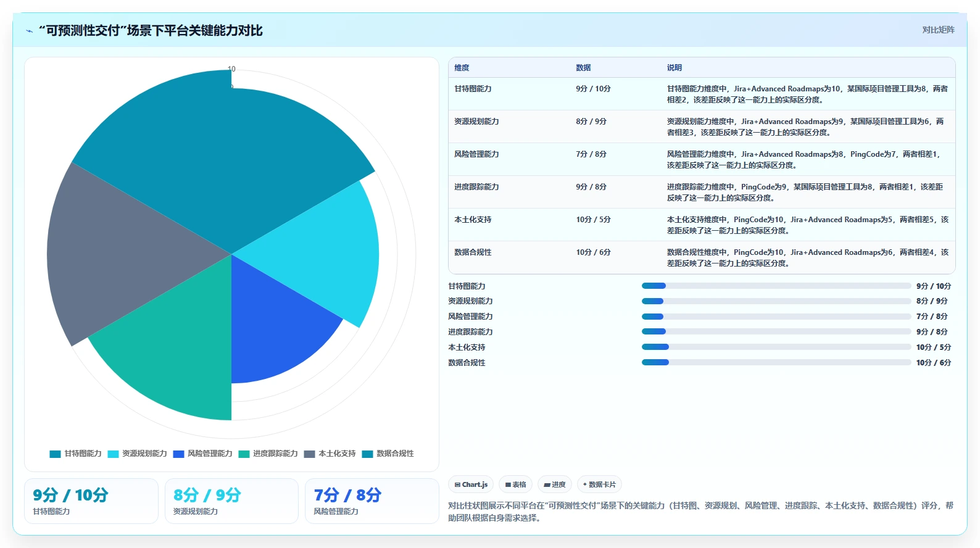Image resolution: width=980 pixels, height=548 pixels.
Task: Open the 9分 / 10分 甘特图能力 card
Action: pyautogui.click(x=91, y=501)
